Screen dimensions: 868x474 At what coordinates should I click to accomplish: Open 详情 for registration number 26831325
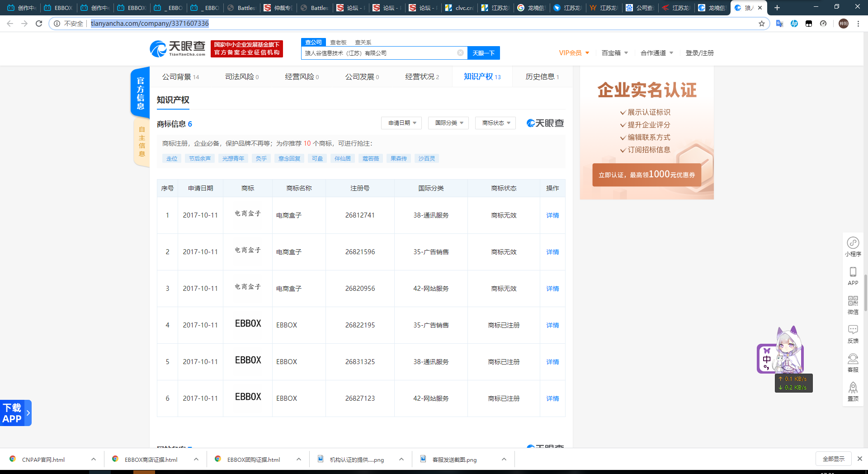(x=552, y=362)
